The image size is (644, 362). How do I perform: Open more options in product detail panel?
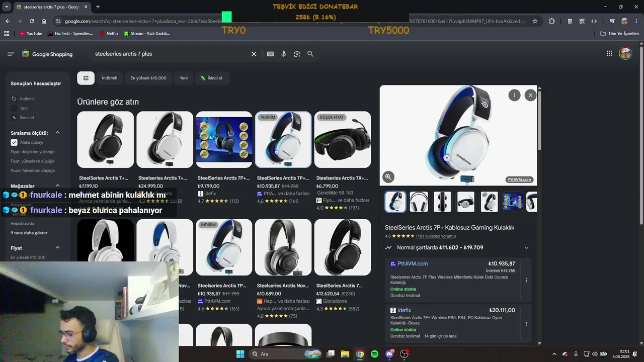pyautogui.click(x=514, y=95)
